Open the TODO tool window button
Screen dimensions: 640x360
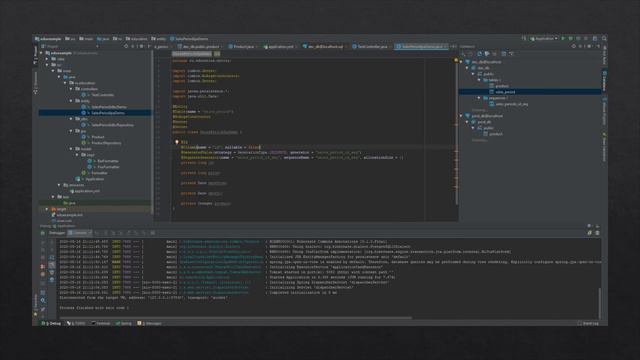76,323
